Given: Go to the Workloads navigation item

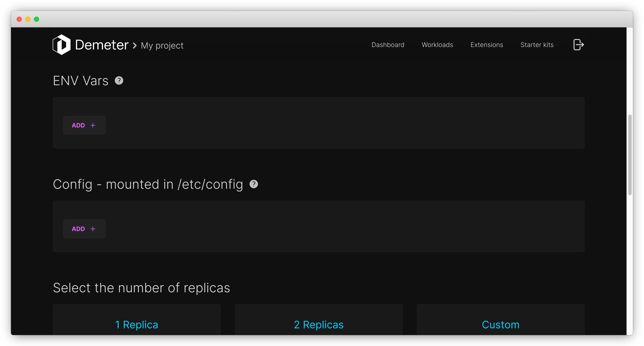Looking at the screenshot, I should click(x=437, y=45).
